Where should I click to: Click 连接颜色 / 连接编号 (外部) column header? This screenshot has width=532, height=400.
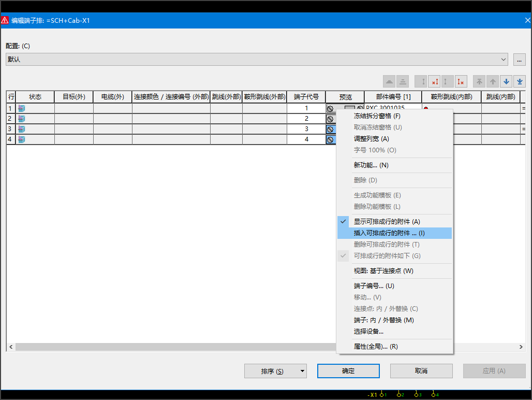click(171, 97)
